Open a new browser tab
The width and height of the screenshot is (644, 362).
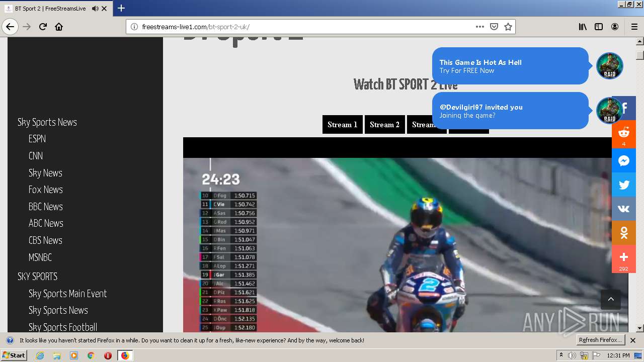click(x=121, y=8)
